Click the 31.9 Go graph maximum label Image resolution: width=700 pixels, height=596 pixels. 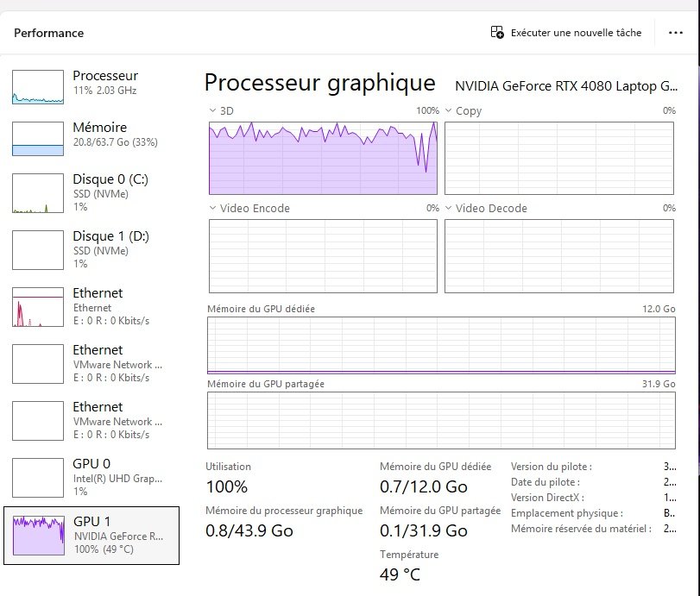(659, 384)
